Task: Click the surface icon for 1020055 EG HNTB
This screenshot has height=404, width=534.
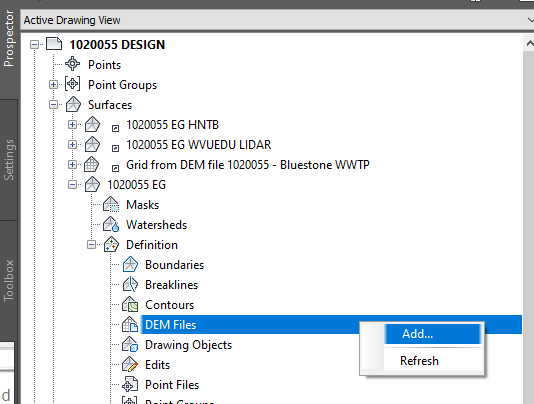Action: (92, 124)
